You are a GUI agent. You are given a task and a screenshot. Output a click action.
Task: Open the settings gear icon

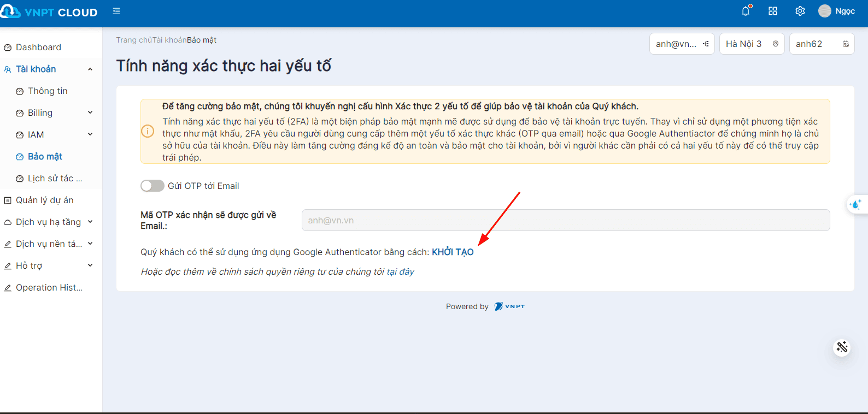click(x=800, y=11)
